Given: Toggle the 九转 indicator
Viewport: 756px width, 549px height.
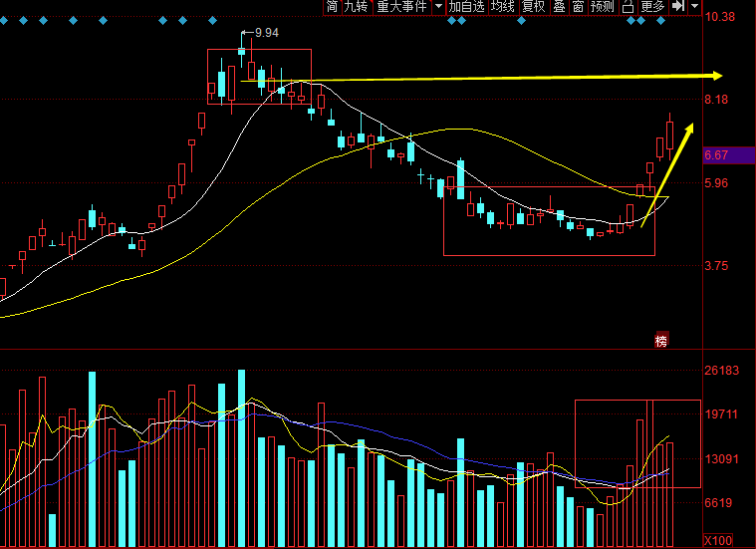Looking at the screenshot, I should (x=357, y=7).
